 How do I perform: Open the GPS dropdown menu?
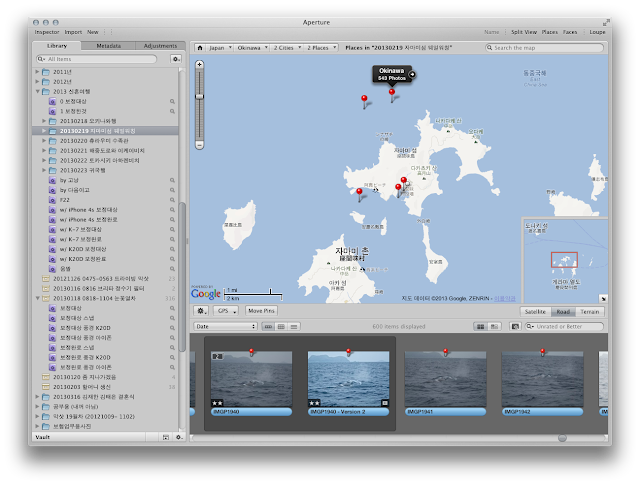[x=226, y=311]
